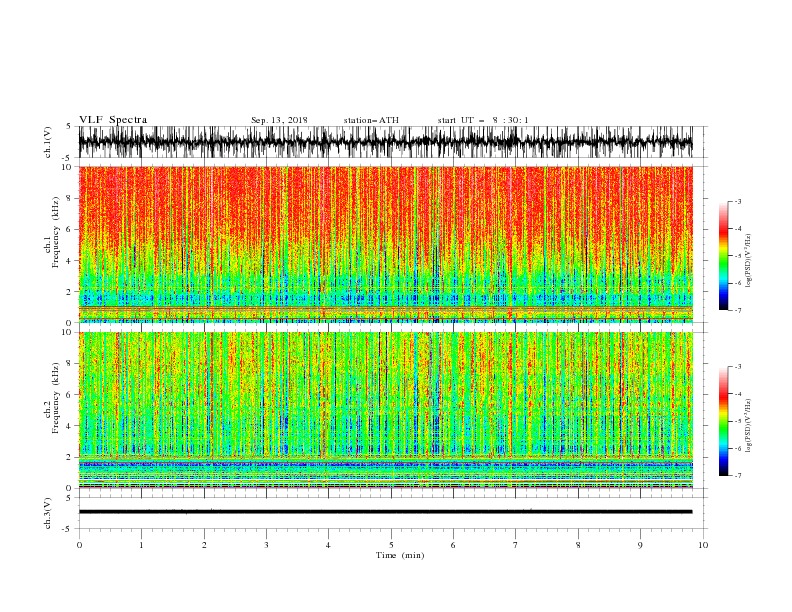792x612 pixels.
Task: Click time axis tick label "10"
Action: pos(703,545)
